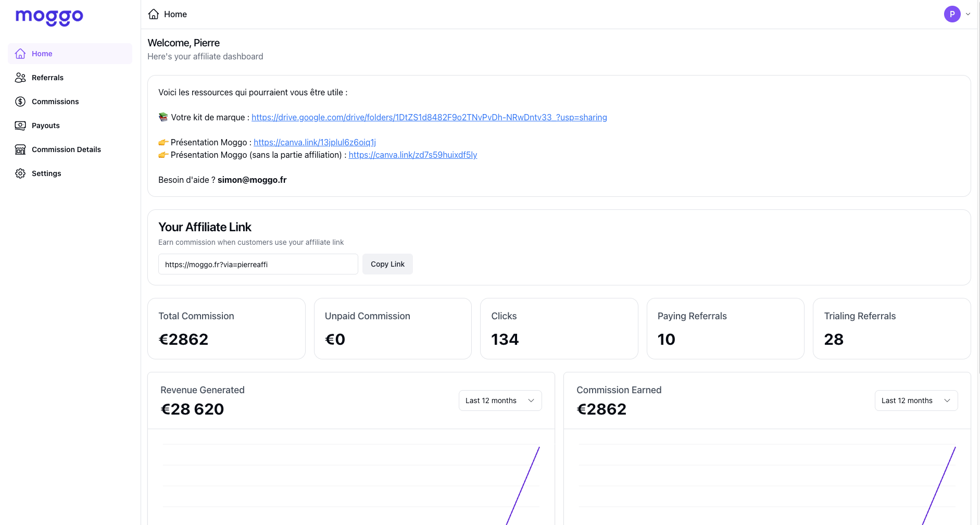Screen dimensions: 980x525
Task: Click the Home house icon in sidebar
Action: click(20, 54)
